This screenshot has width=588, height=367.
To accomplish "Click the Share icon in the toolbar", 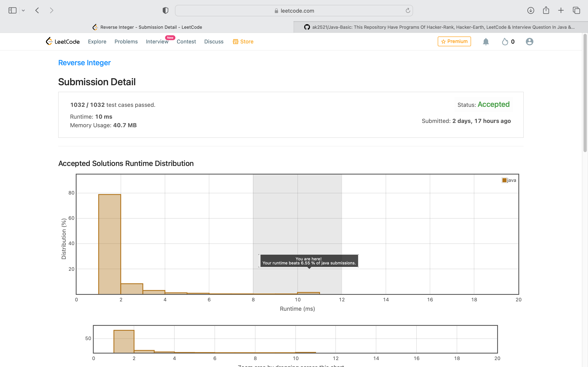I will (x=546, y=10).
